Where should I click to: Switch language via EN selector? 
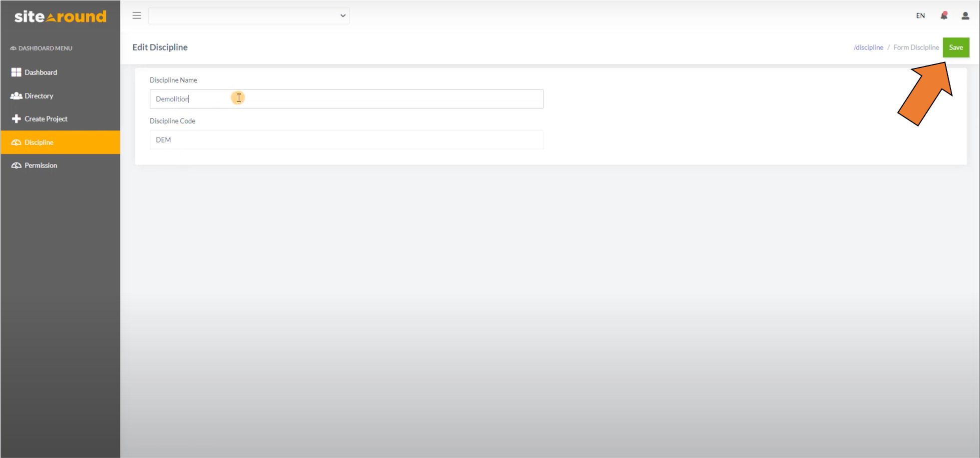point(920,16)
